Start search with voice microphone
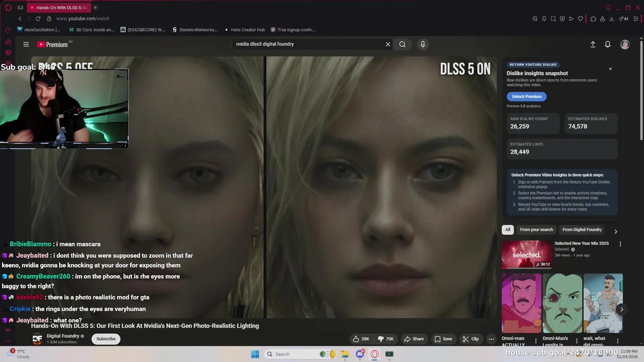This screenshot has height=362, width=644. 423,44
